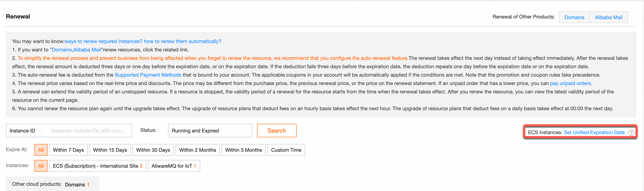The image size is (644, 191).
Task: Select the Within 15 Days filter
Action: [110, 150]
